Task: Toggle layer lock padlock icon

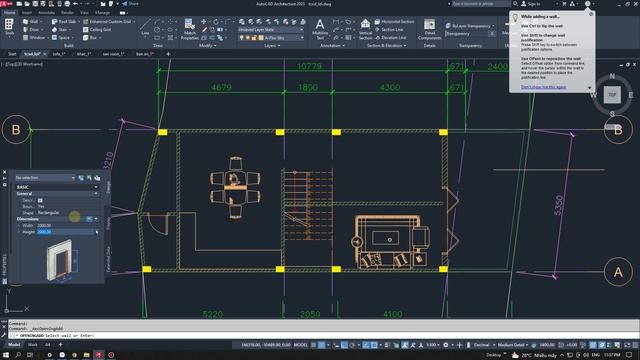Action: coord(254,38)
